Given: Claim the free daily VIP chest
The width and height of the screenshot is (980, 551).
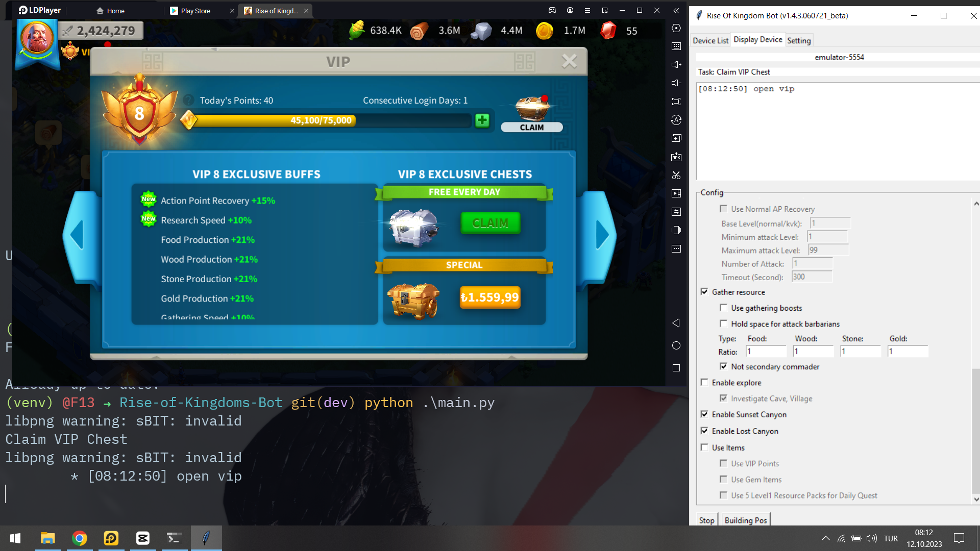Looking at the screenshot, I should [490, 223].
